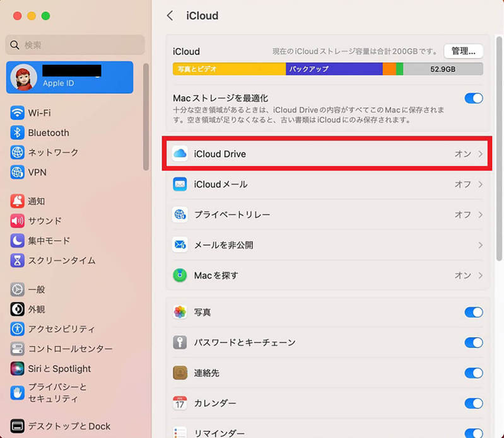Click the Apple ID memoji avatar
This screenshot has height=438, width=504.
point(23,78)
